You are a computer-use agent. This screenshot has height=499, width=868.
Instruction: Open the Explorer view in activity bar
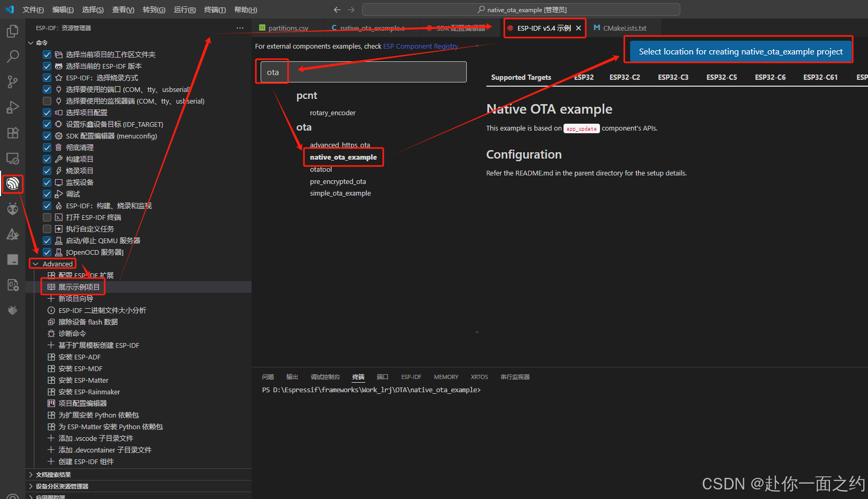(x=13, y=32)
